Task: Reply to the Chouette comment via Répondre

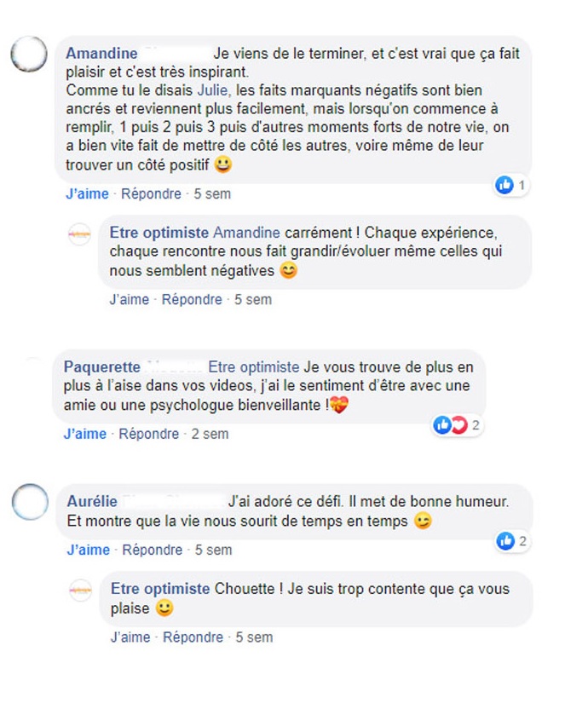Action: tap(193, 637)
